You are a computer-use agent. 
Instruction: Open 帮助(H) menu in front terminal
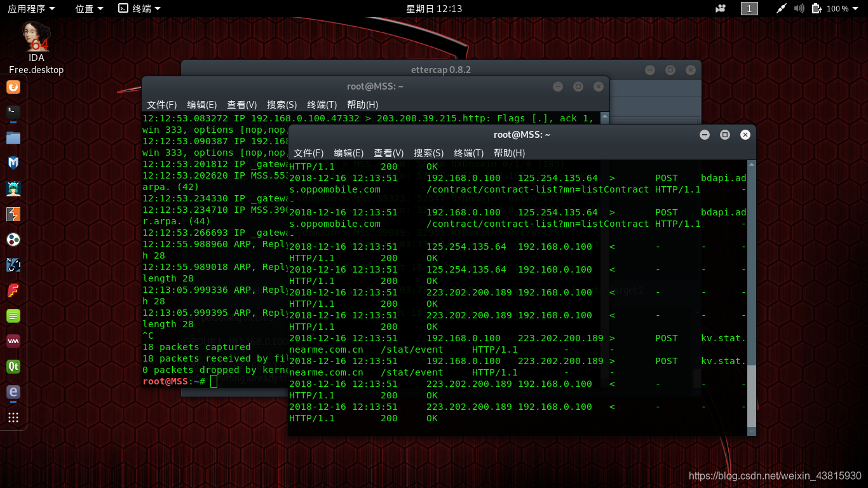coord(510,153)
